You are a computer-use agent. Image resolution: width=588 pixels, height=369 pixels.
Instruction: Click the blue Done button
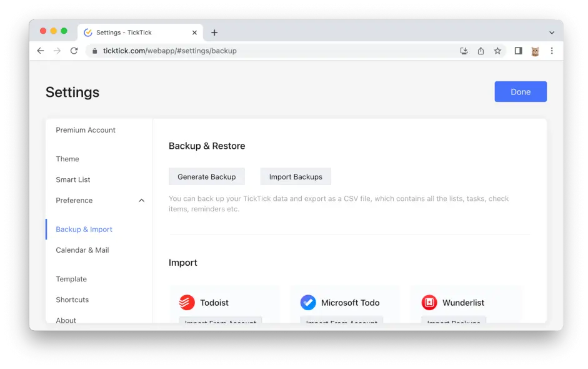[x=521, y=91]
